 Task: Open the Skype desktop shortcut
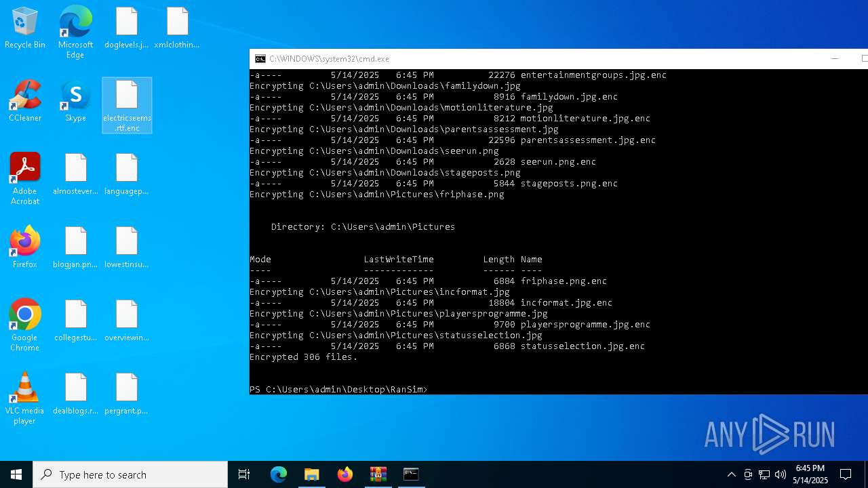(75, 102)
